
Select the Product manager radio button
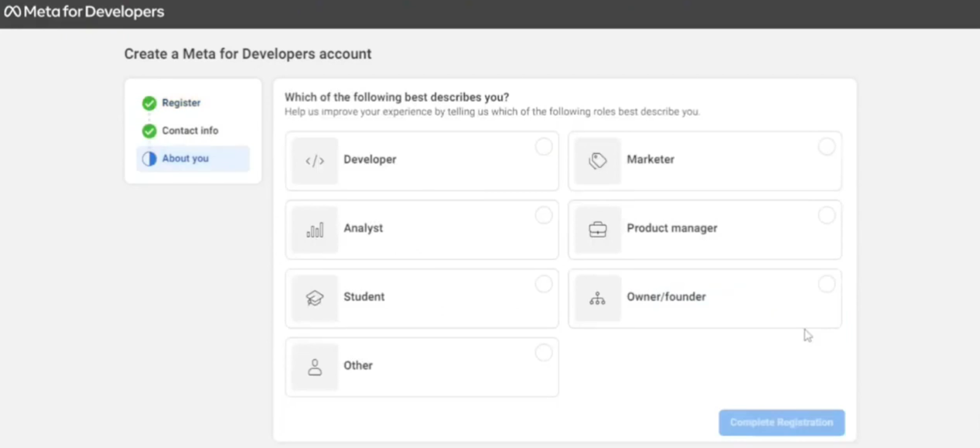pos(827,215)
